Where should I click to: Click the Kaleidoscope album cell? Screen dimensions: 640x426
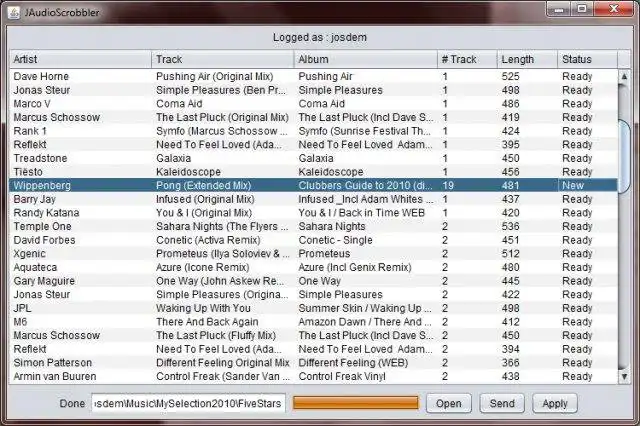[x=366, y=172]
